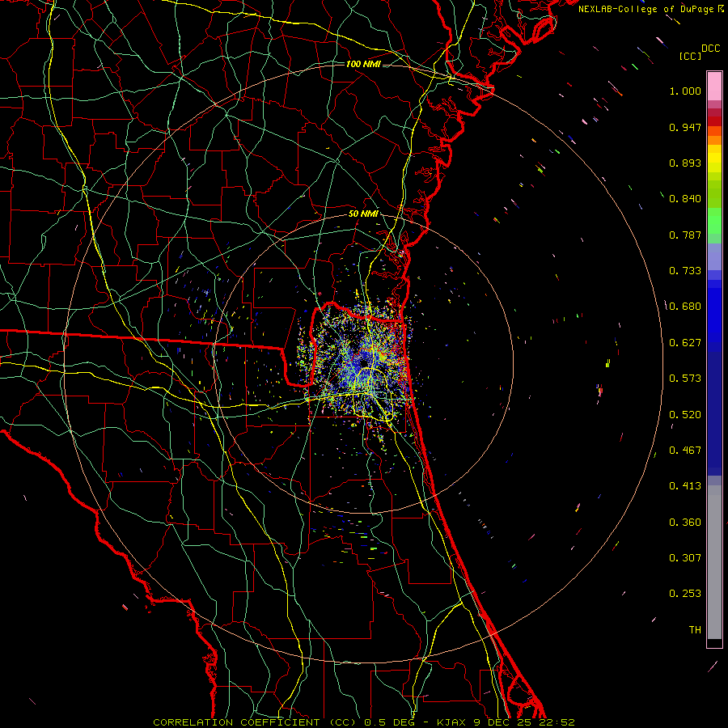Viewport: 728px width, 728px height.
Task: Click the 0.947 color scale value
Action: point(685,127)
